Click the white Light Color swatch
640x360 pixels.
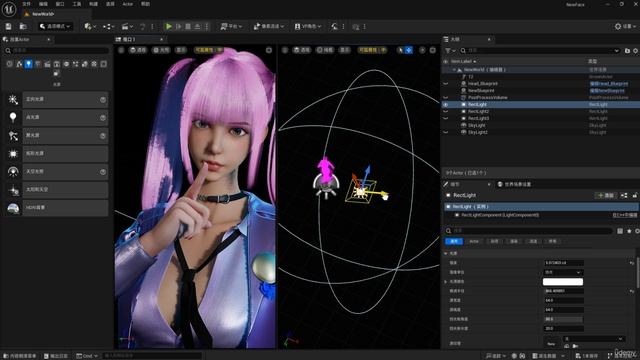pyautogui.click(x=563, y=282)
